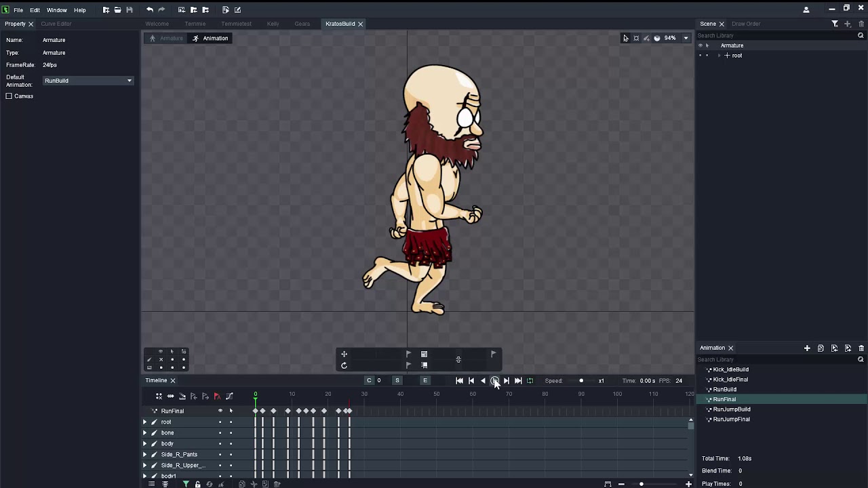Screen dimensions: 868x488
Task: Select the Pose tool beside the pointer
Action: [x=636, y=38]
